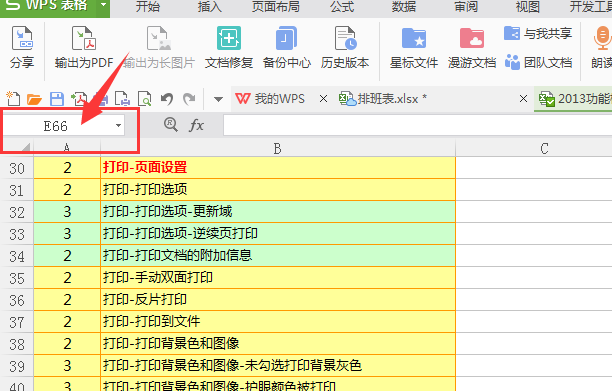Click cell 打印-打印选项-逆续页打印

coord(278,234)
